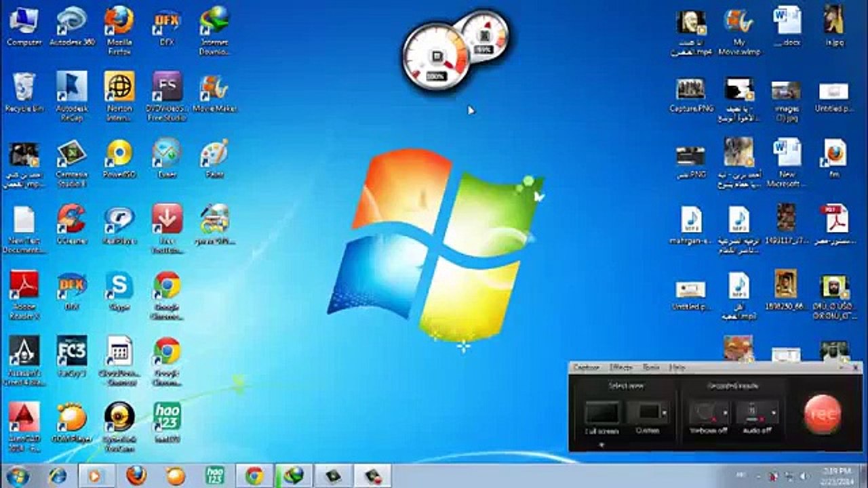Screen dimensions: 868x488
Task: Select the large CPU meter gadget dial
Action: click(x=435, y=58)
